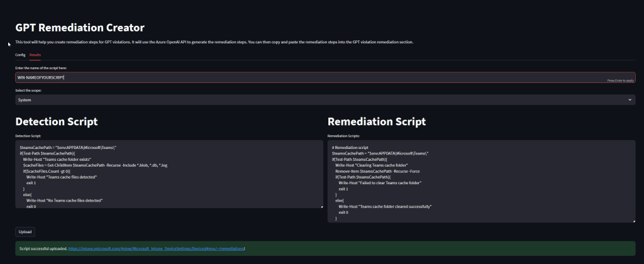Viewport: 644px width, 264px height.
Task: Click the chevron arrow of scope selector
Action: point(630,100)
